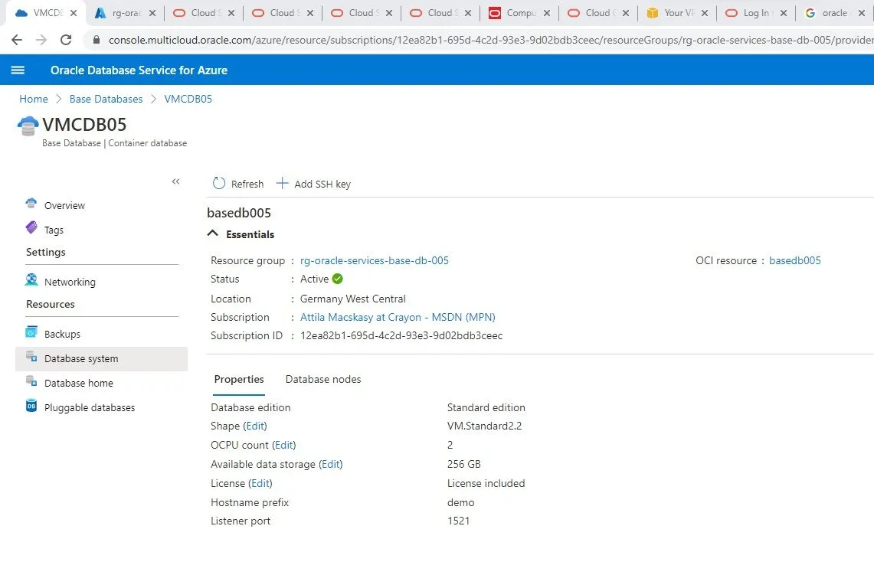Select the Subscription ID value text

click(401, 335)
